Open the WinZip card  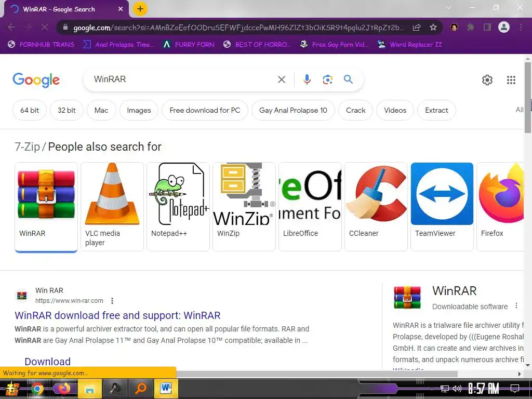pos(244,207)
